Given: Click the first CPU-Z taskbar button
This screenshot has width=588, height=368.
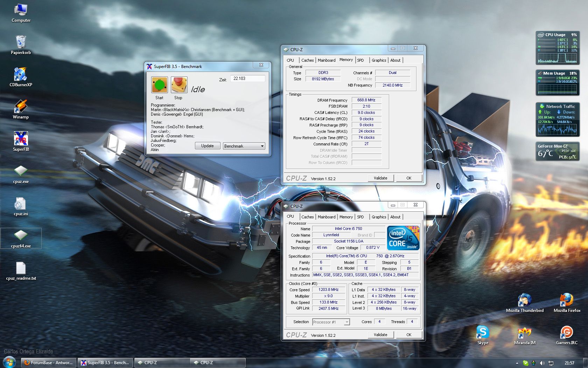Looking at the screenshot, I should [x=162, y=363].
